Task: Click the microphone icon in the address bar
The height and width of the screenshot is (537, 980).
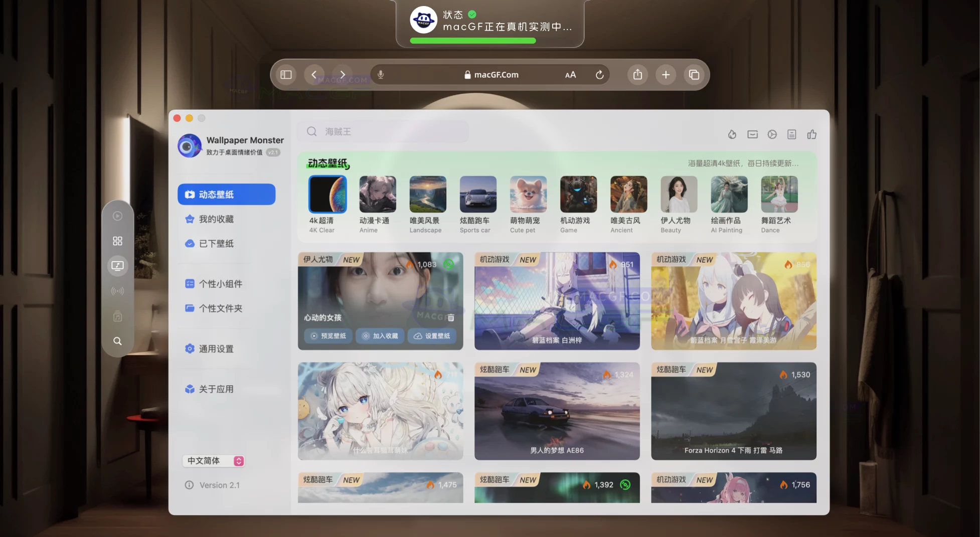Action: click(x=381, y=75)
